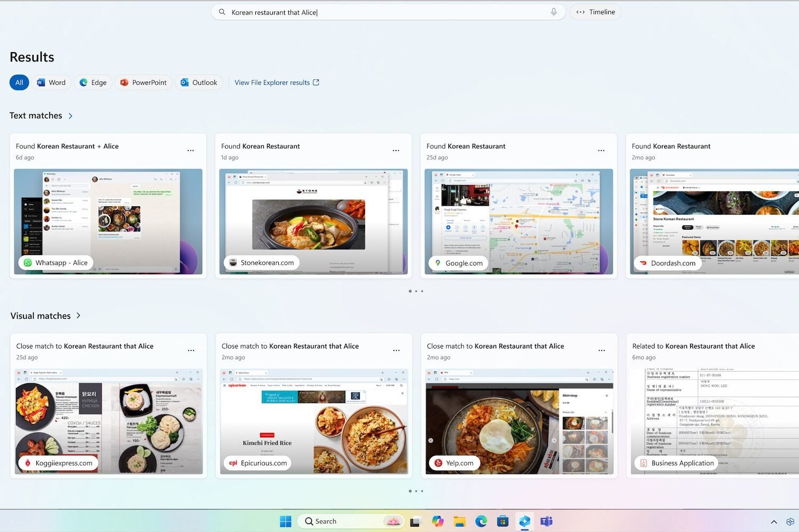Open the Stonekorean.com snapshot thumbnail
The width and height of the screenshot is (799, 532).
(313, 221)
